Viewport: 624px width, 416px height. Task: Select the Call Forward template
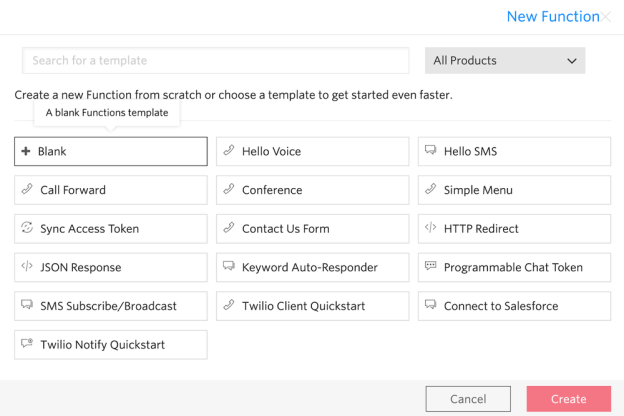(111, 190)
